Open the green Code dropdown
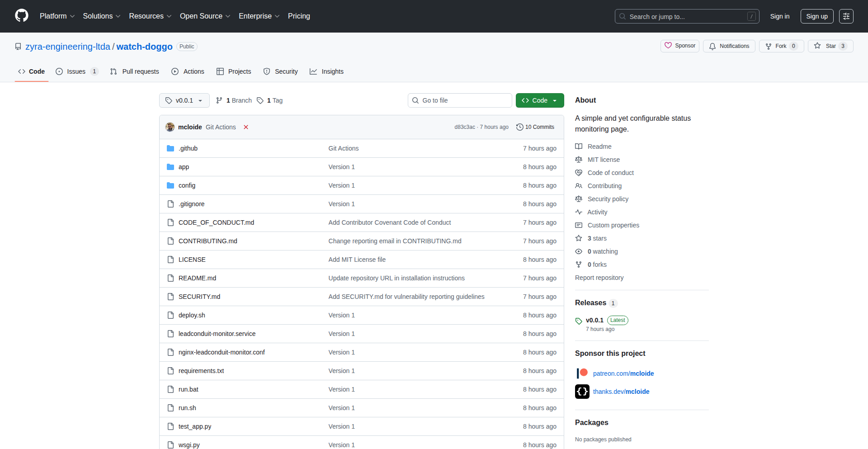Viewport: 868px width, 449px height. 539,100
